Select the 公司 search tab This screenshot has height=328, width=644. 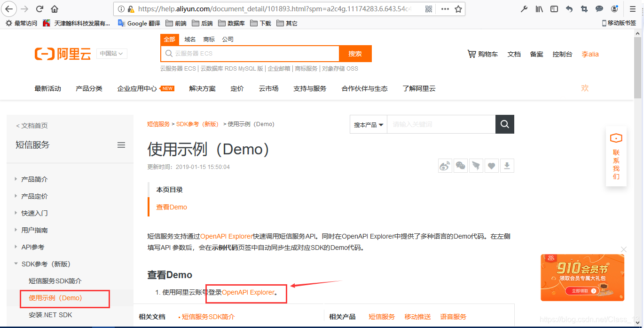tap(228, 39)
